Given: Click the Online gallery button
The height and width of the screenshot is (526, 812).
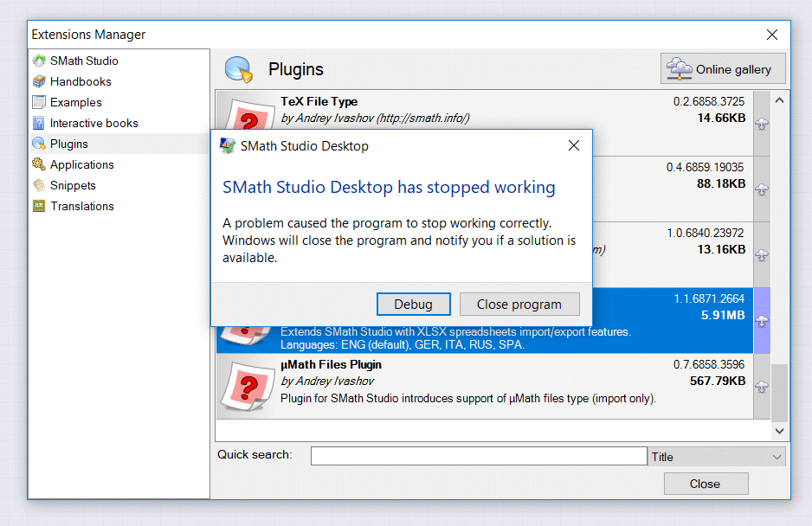Looking at the screenshot, I should (723, 69).
